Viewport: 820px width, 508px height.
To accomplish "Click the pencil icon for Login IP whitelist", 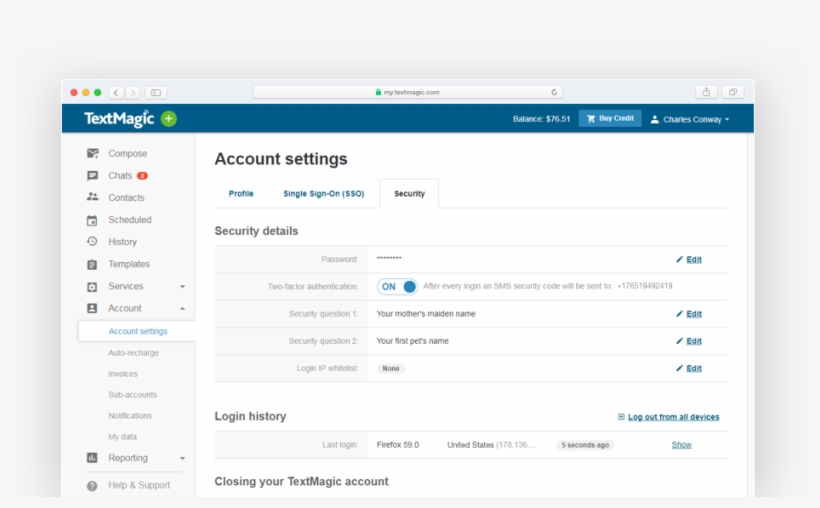I will (679, 368).
